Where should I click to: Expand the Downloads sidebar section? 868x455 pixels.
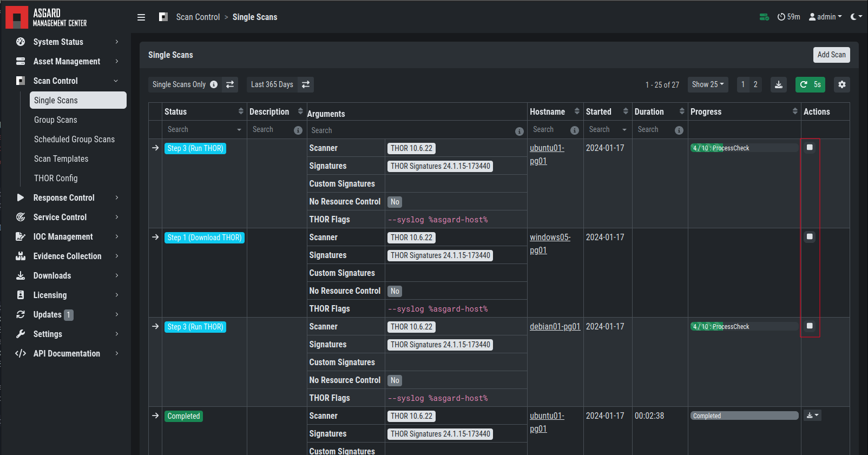[116, 275]
